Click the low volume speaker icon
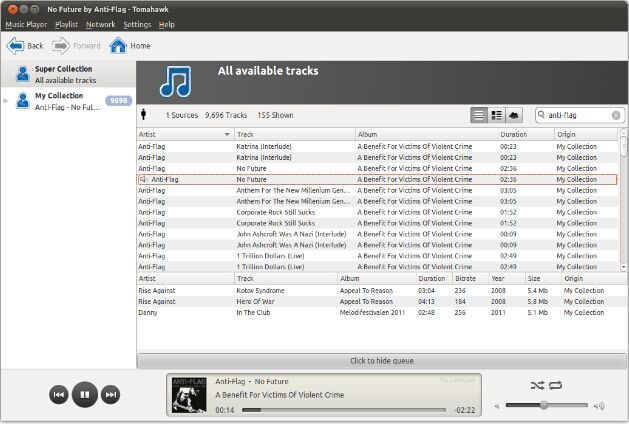 tap(497, 406)
